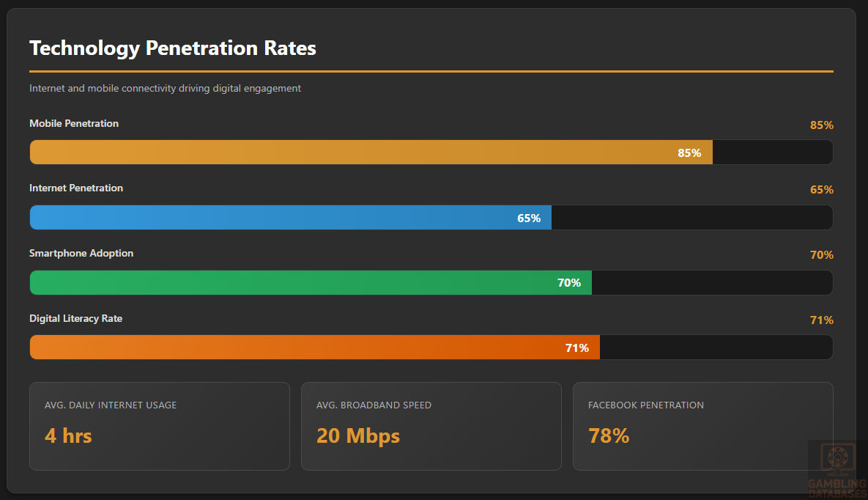
Task: Select the Internet Penetration label
Action: coord(76,188)
